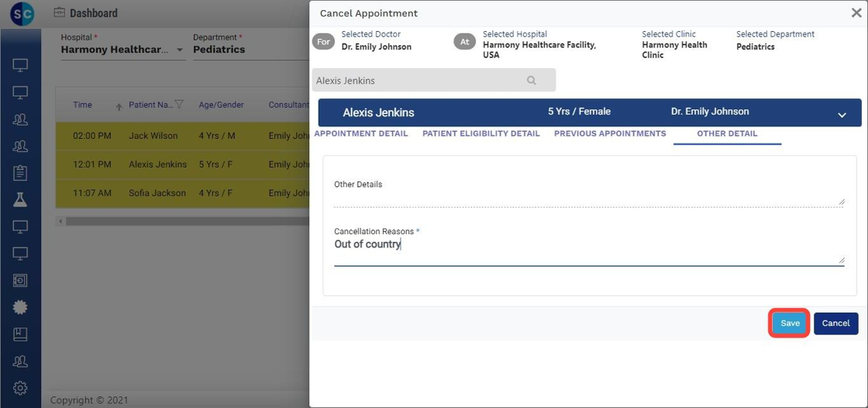Click the Cancellation Reasons field
The width and height of the screenshot is (868, 408).
(589, 251)
